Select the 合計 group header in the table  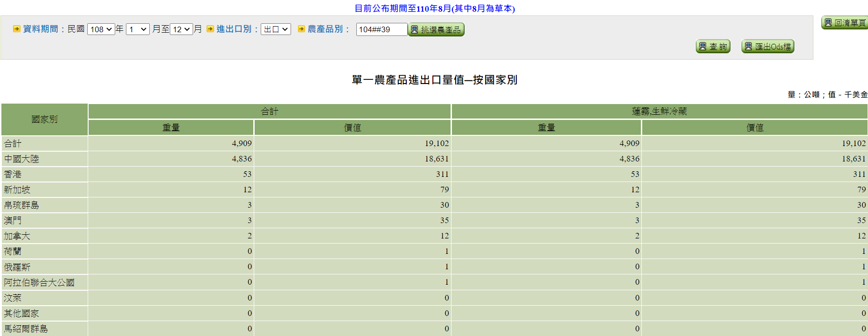[x=269, y=112]
